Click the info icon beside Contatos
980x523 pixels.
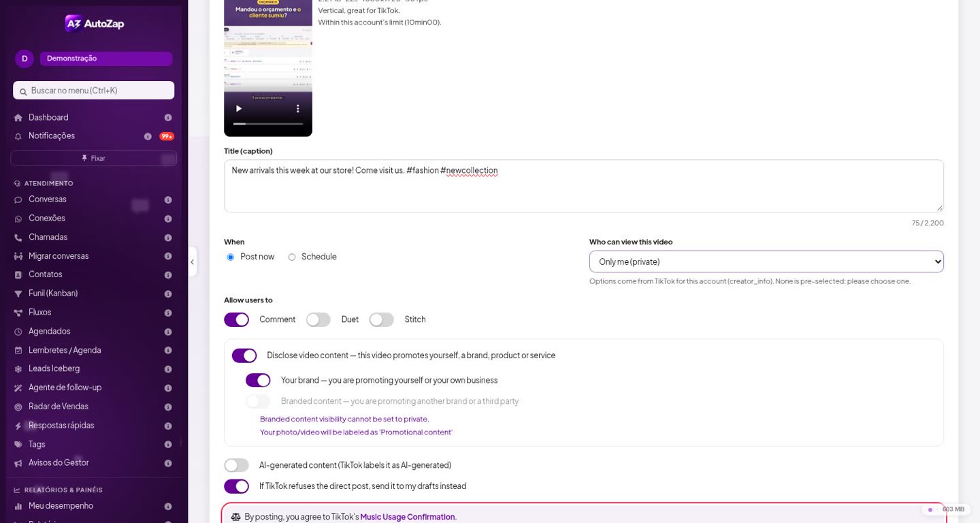[168, 275]
